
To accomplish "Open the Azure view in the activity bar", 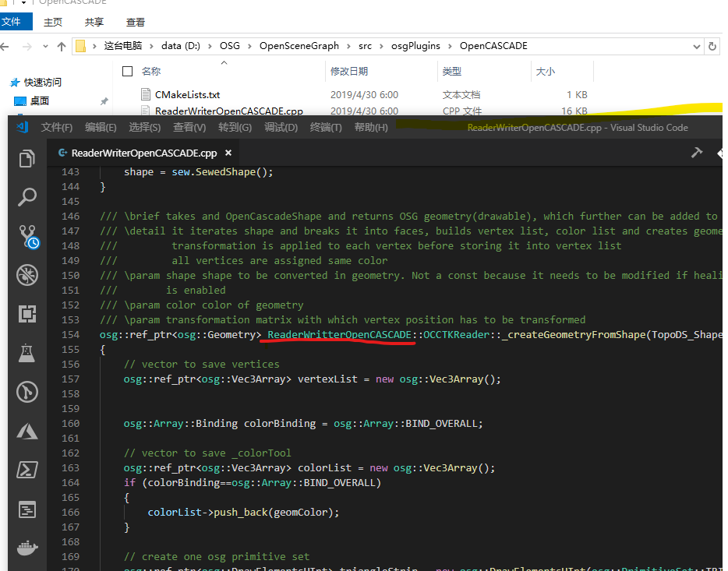I will click(27, 431).
